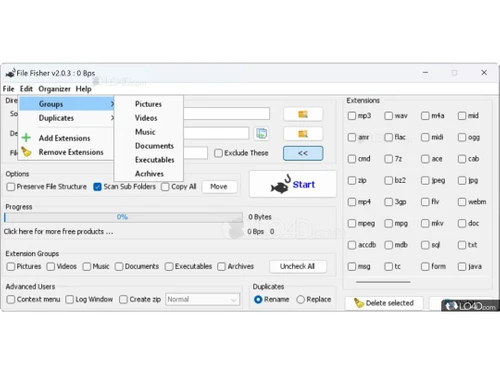Check the mp3 extension
Image resolution: width=500 pixels, height=375 pixels.
(352, 116)
